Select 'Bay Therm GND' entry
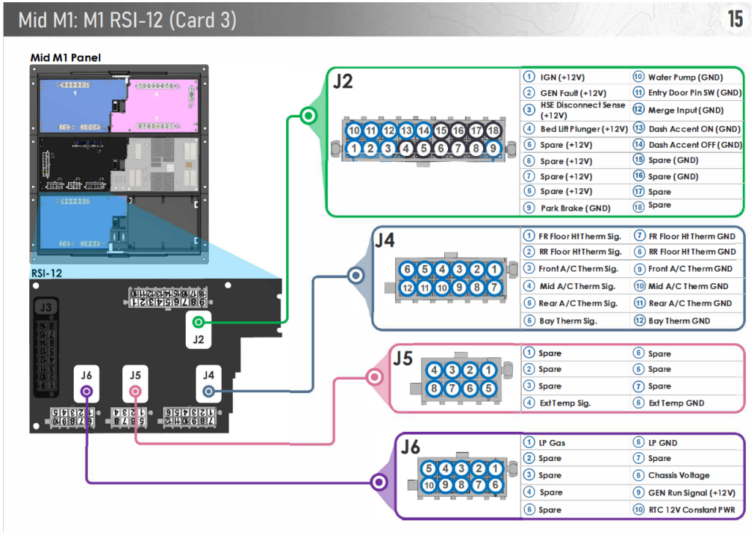The width and height of the screenshot is (756, 546). pyautogui.click(x=679, y=321)
